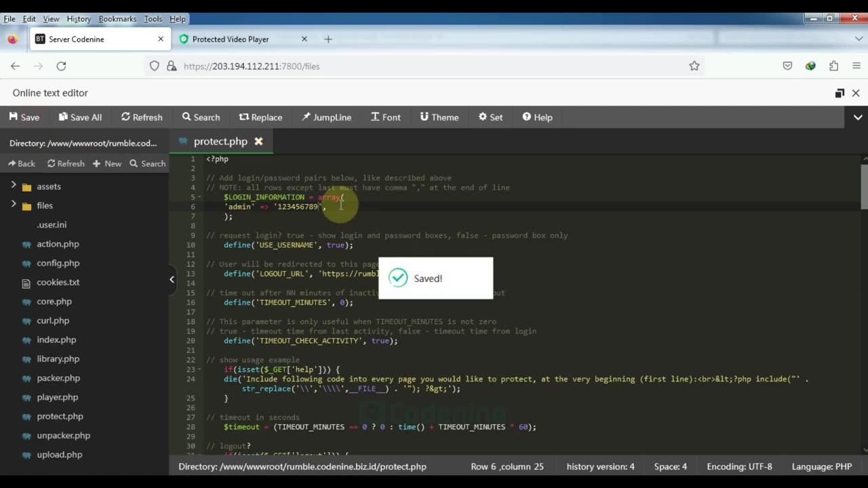Screen dimensions: 868x488
Task: Open upload.php in file tree
Action: 60,454
